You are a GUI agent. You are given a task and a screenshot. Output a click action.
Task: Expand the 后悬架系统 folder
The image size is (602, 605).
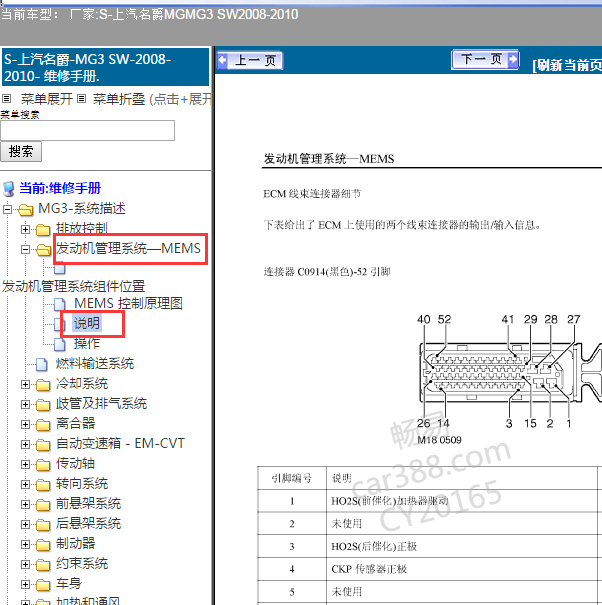pos(25,524)
